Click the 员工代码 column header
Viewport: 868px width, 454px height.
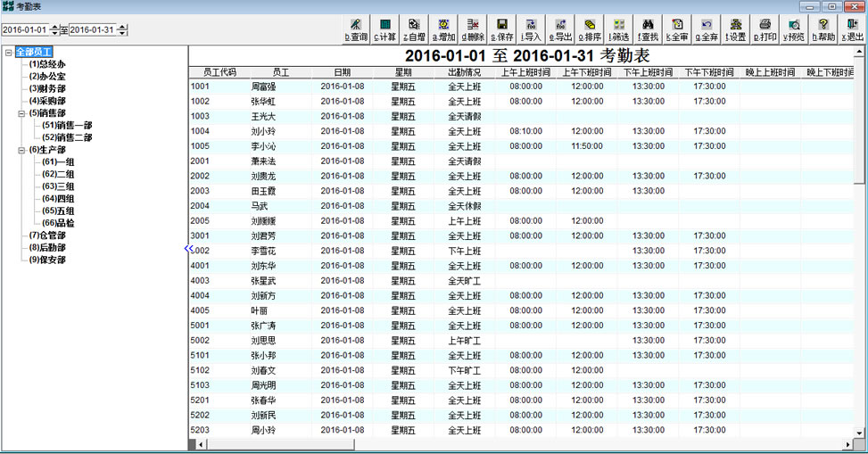[x=219, y=72]
